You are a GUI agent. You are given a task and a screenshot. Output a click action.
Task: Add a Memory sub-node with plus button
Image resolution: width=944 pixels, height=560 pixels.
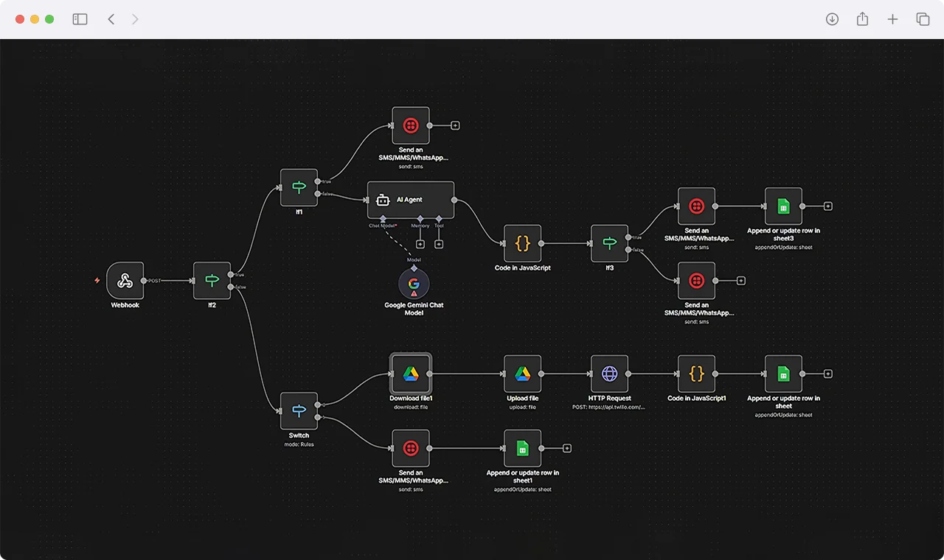tap(420, 244)
